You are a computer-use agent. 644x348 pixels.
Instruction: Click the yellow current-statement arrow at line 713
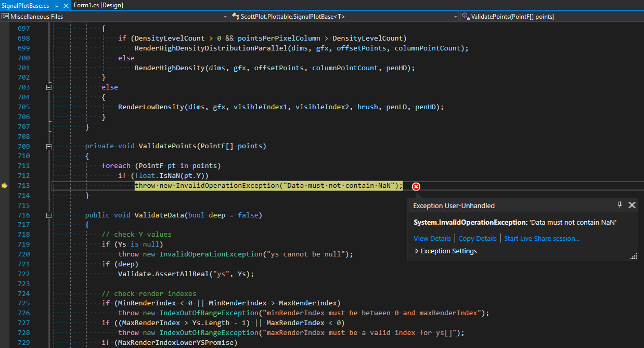coord(4,185)
